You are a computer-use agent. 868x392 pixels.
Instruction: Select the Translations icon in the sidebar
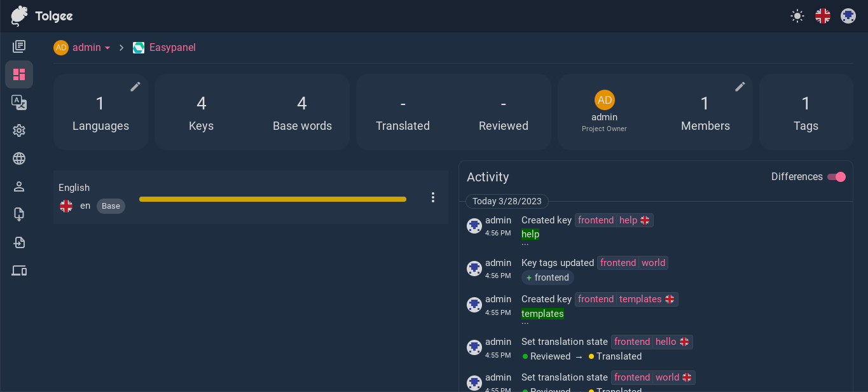point(19,102)
